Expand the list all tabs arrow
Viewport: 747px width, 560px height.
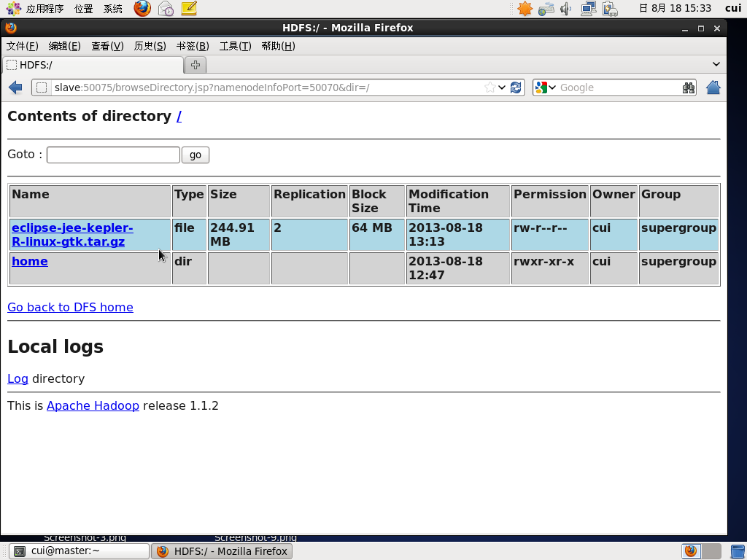coord(716,64)
